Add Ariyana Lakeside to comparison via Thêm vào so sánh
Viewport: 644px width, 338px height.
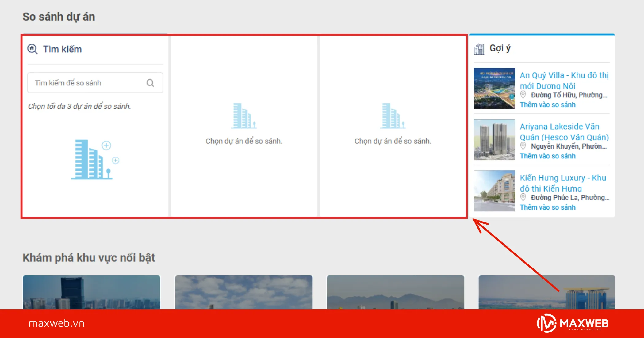coord(547,156)
